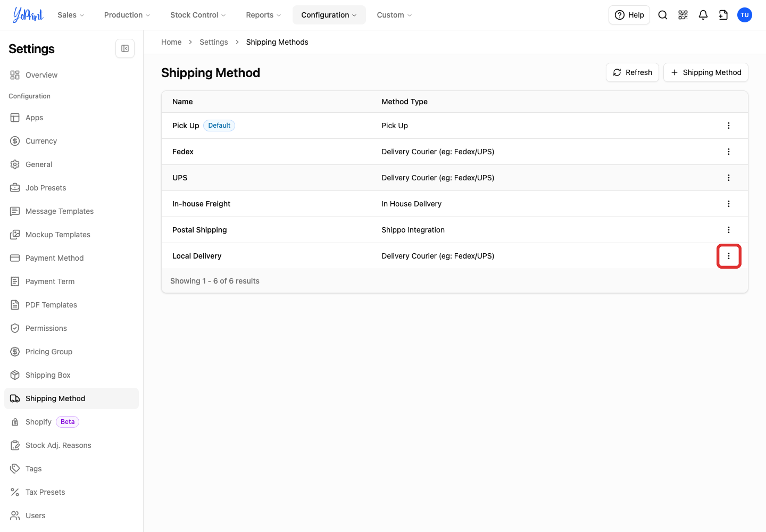Click the Refresh button
The image size is (766, 532).
tap(632, 72)
